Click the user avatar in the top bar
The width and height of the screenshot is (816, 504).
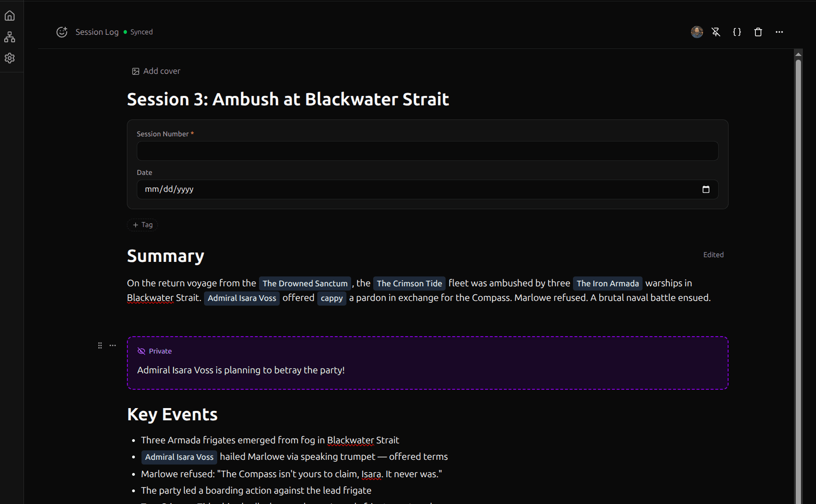point(697,32)
